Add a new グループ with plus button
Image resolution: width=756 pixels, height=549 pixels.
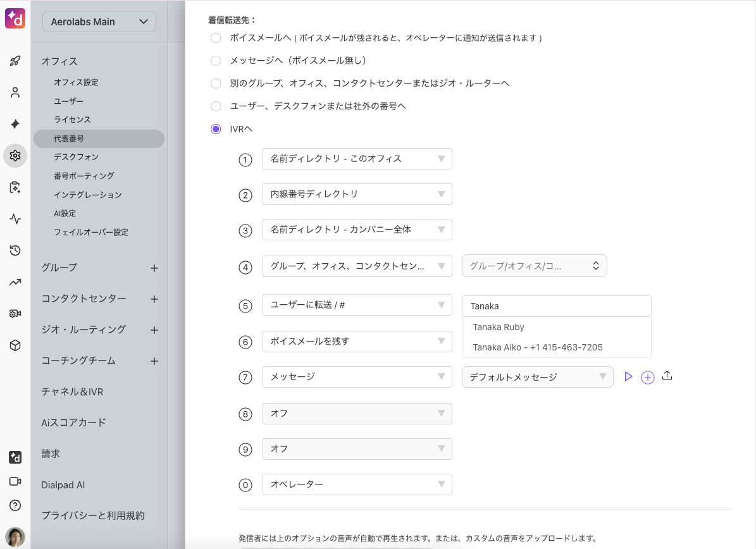[x=154, y=268]
